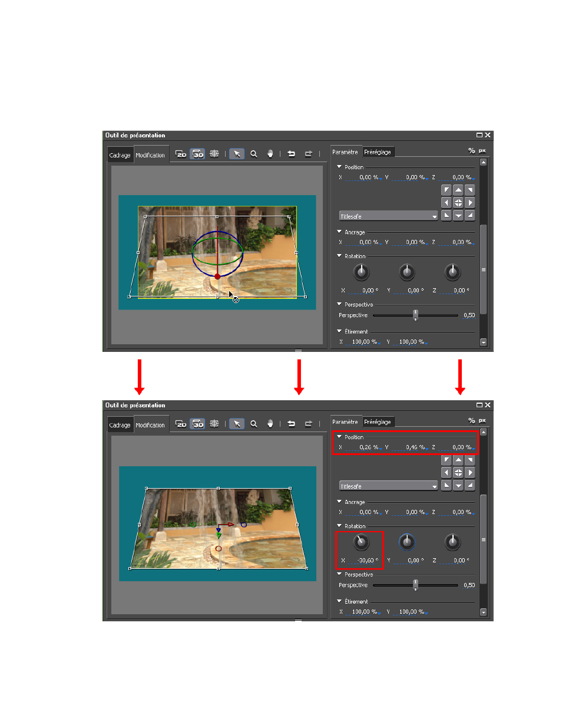Screen dimensions: 562x728
Task: Select the Paramètre tab in upper window
Action: [x=345, y=152]
